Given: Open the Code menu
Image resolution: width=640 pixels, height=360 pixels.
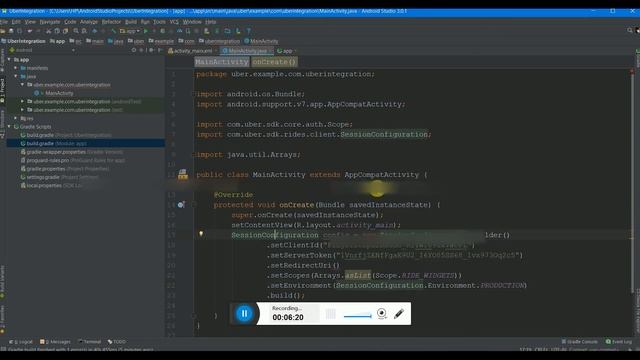Looking at the screenshot, I should coord(70,22).
